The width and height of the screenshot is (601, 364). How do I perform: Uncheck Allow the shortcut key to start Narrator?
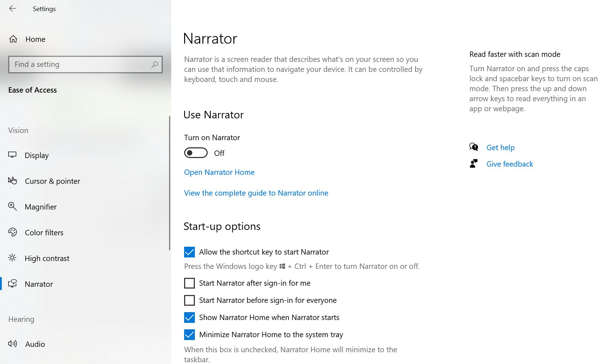[189, 252]
